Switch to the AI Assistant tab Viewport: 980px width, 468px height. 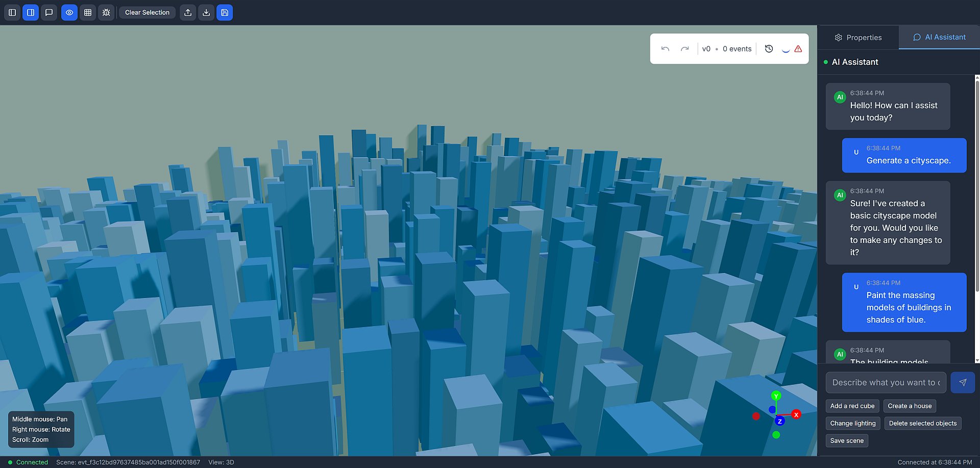click(939, 37)
